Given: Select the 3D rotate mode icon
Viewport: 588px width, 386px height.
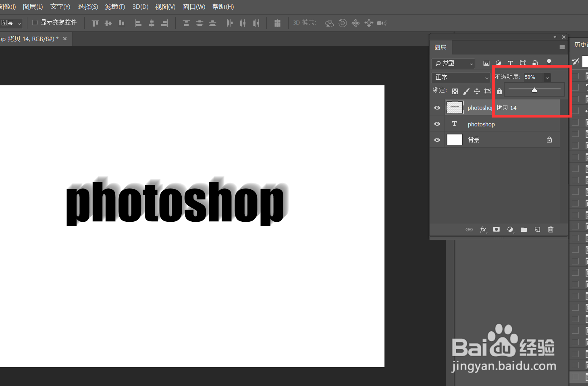Looking at the screenshot, I should 329,23.
